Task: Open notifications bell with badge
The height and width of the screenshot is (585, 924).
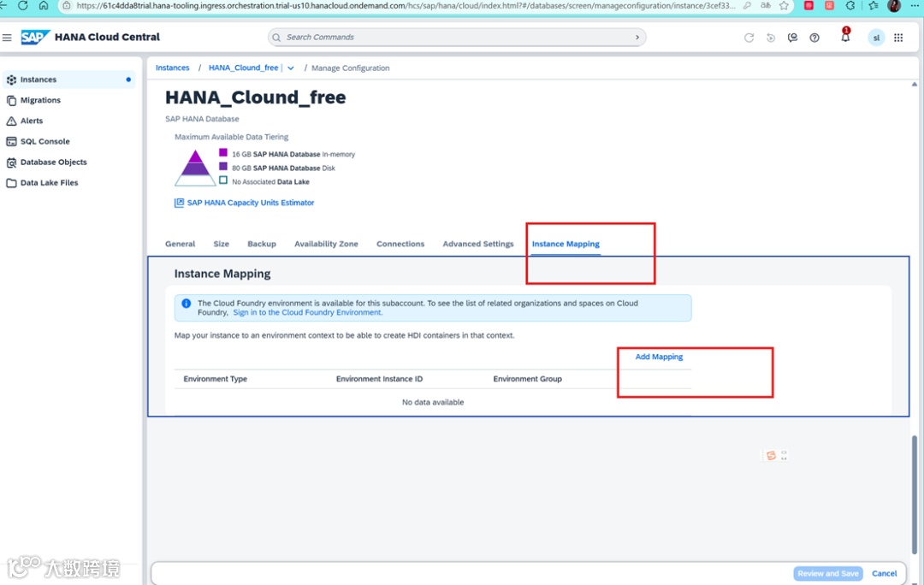Action: point(845,35)
